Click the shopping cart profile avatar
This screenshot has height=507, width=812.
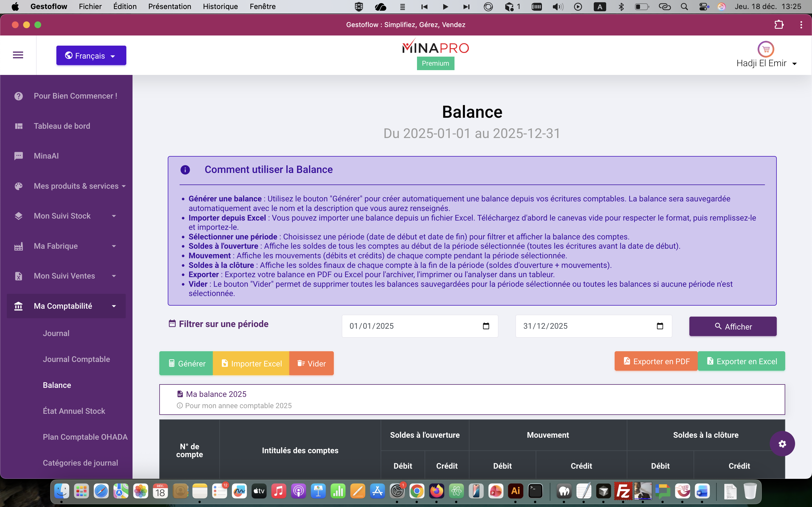coord(765,49)
